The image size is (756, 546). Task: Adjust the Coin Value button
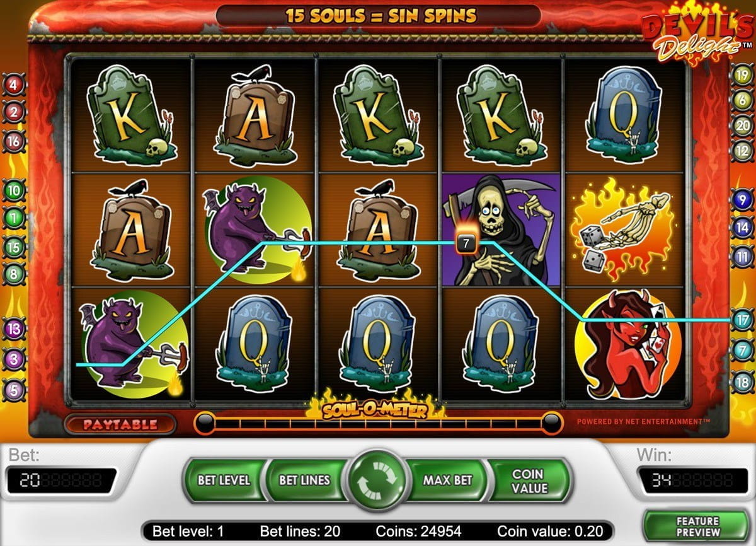pos(528,480)
